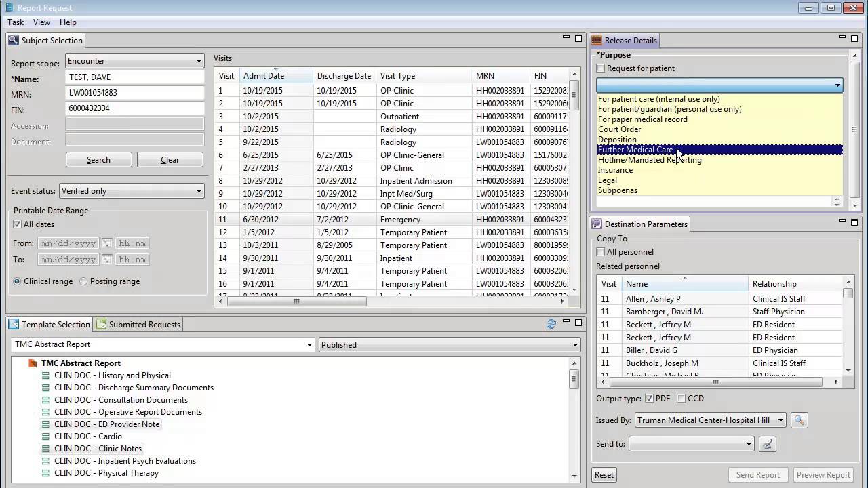Enable the CCD output type checkbox
868x488 pixels.
pyautogui.click(x=681, y=399)
